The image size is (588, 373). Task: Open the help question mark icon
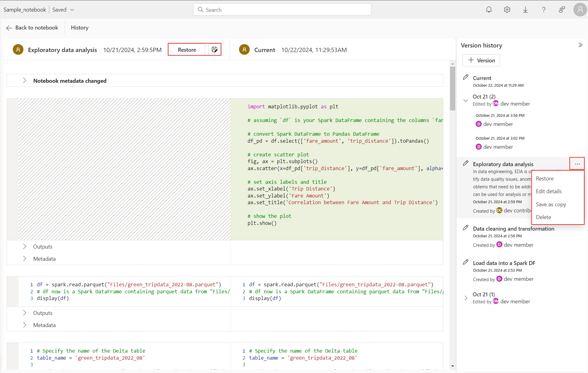(x=544, y=10)
